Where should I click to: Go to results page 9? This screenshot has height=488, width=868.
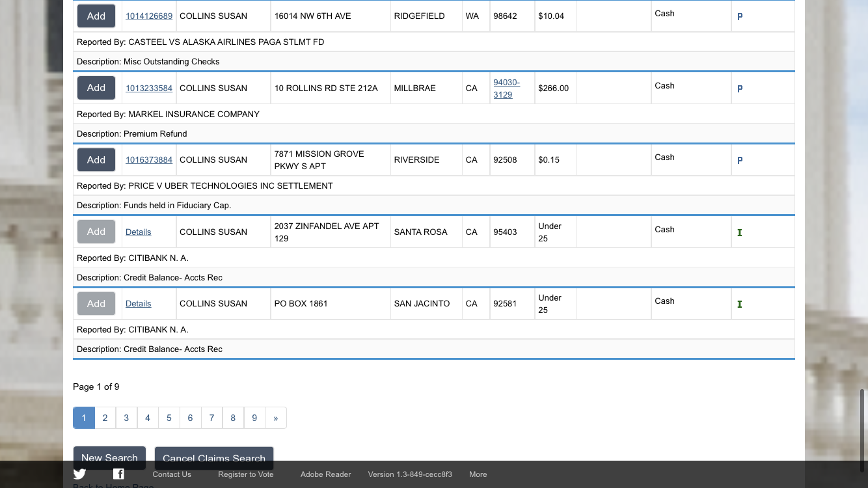click(x=254, y=418)
